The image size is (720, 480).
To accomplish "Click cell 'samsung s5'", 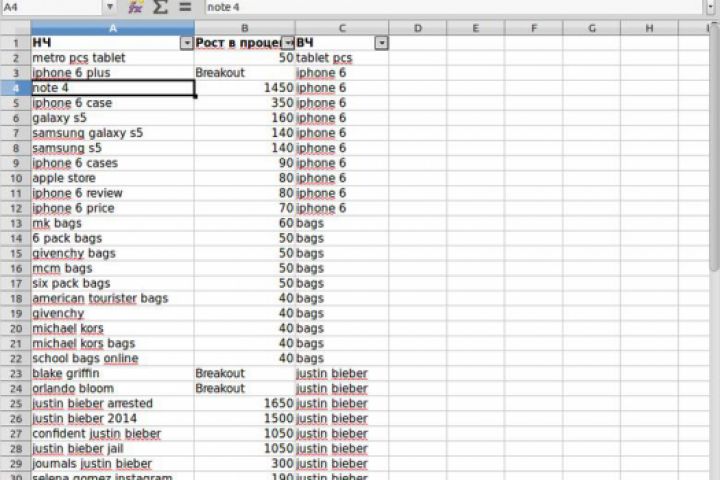I will pos(112,148).
